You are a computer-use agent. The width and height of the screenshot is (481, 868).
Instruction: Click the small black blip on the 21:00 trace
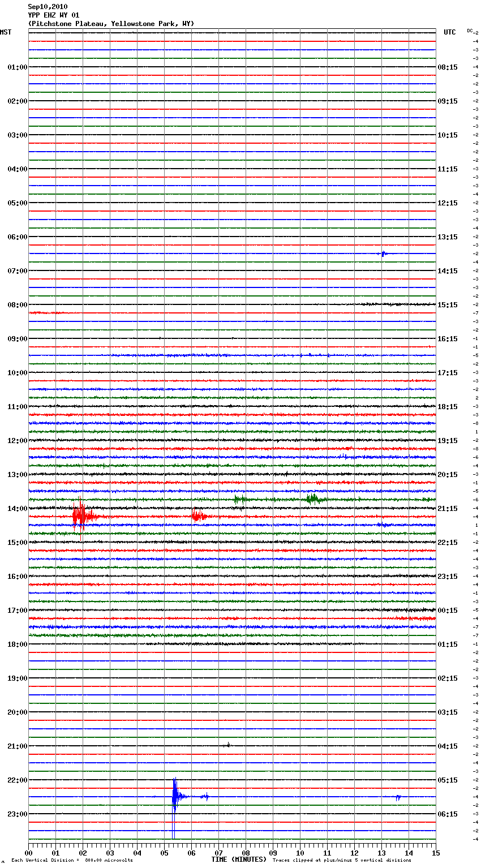(228, 745)
